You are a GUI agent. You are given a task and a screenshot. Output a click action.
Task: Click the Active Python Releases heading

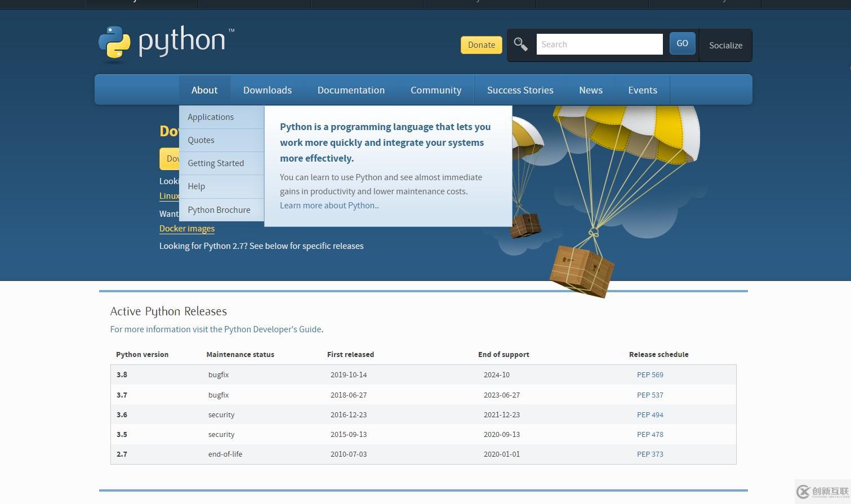coord(168,311)
